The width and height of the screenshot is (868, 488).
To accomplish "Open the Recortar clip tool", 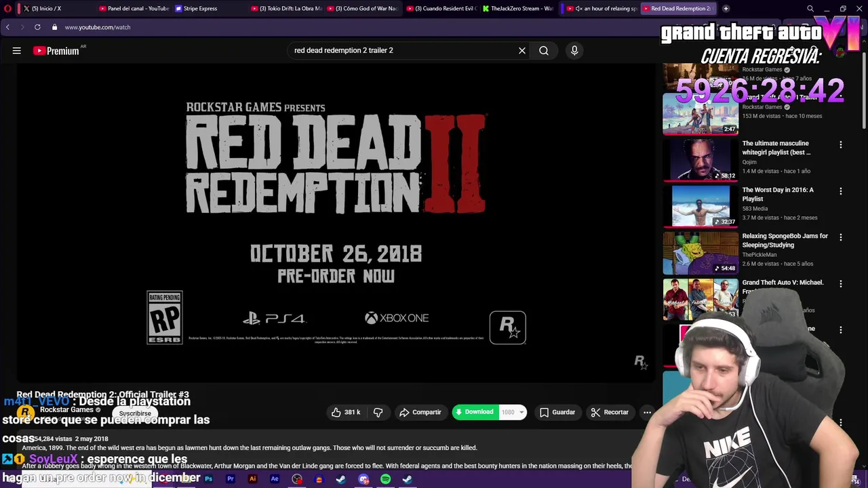I will (610, 412).
